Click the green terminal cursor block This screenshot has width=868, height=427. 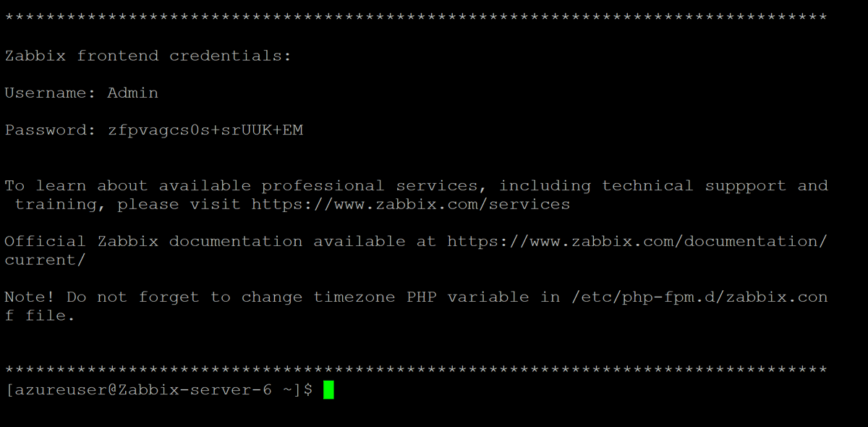pyautogui.click(x=328, y=390)
